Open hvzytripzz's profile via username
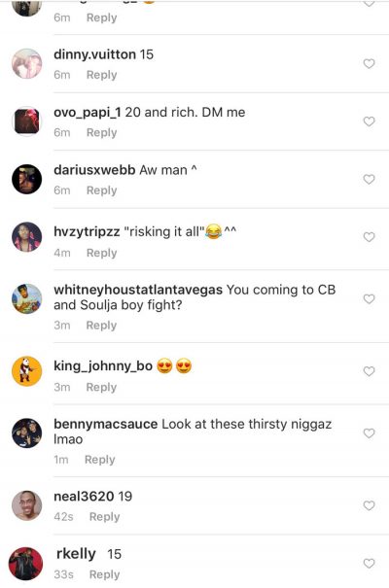The image size is (389, 588). [87, 231]
